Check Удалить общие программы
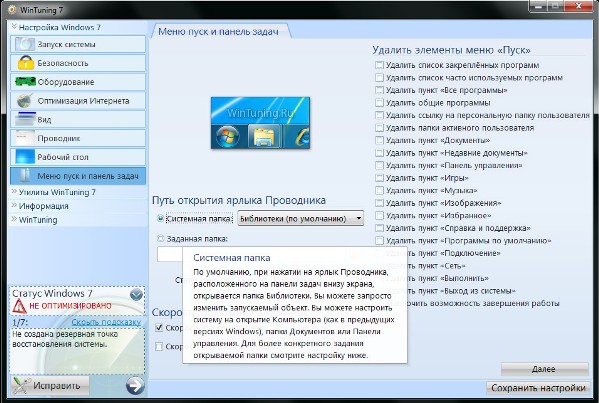The height and width of the screenshot is (403, 599). point(379,103)
